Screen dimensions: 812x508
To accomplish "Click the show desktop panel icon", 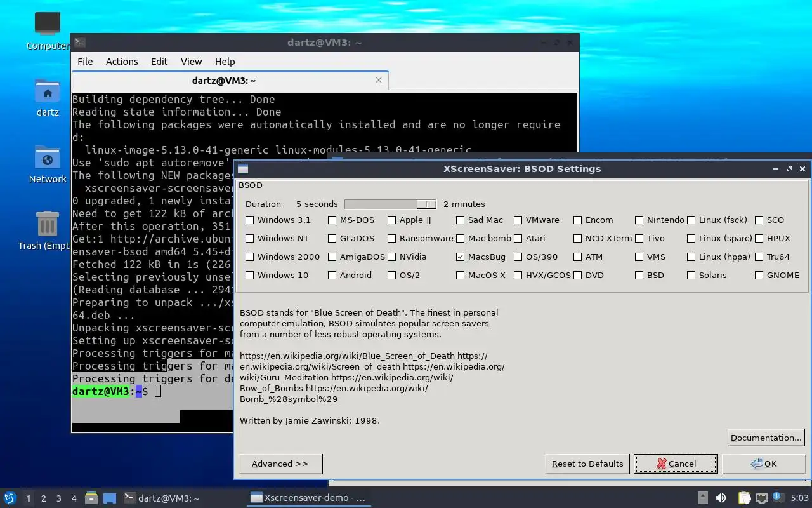I will tap(110, 498).
